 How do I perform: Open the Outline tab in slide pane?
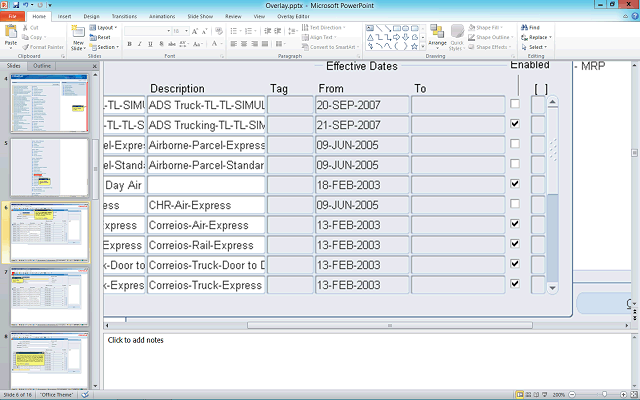[41, 65]
